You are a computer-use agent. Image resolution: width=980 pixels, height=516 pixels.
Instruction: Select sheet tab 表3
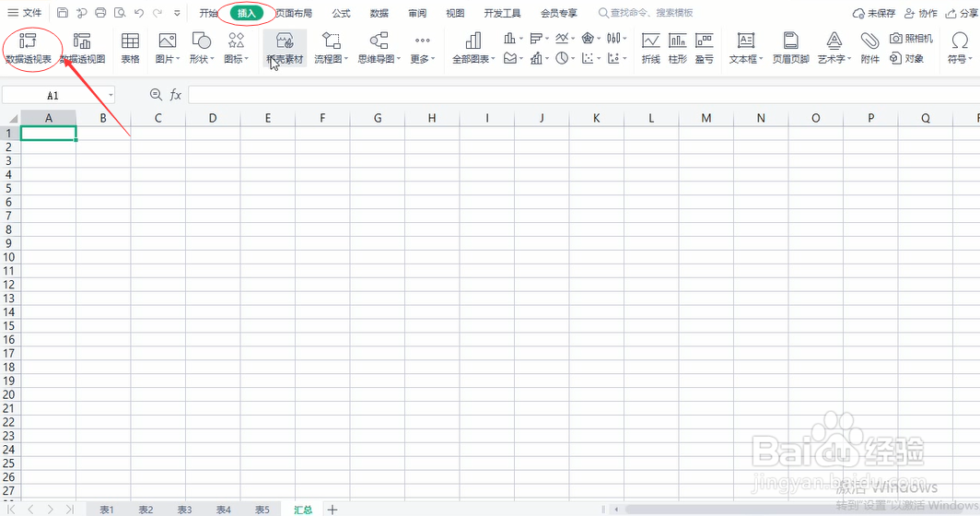coord(184,510)
